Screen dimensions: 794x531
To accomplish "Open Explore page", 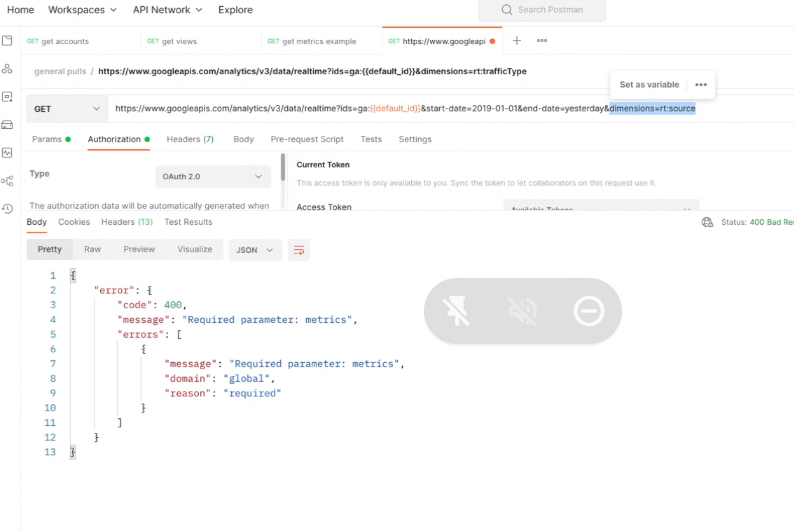I will point(235,10).
